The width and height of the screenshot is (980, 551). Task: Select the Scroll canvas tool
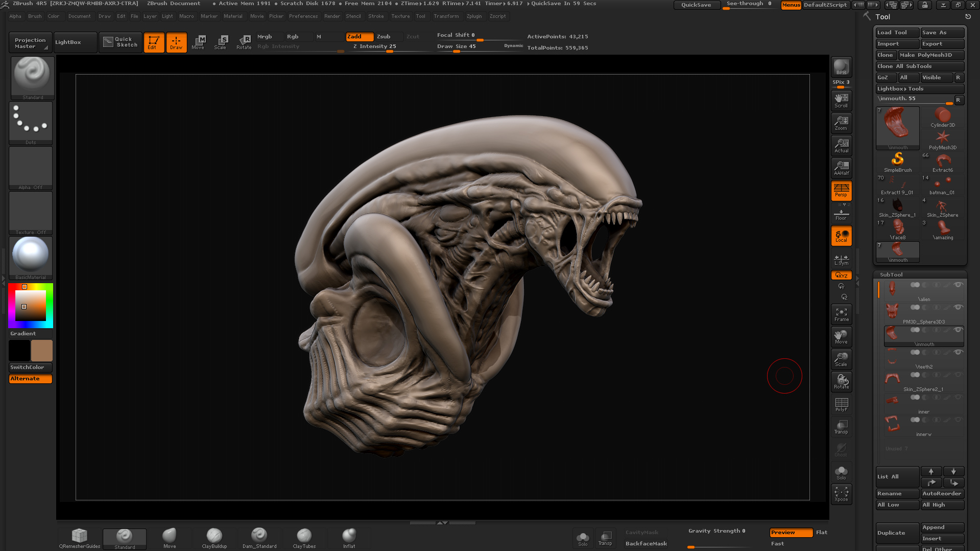click(x=841, y=100)
